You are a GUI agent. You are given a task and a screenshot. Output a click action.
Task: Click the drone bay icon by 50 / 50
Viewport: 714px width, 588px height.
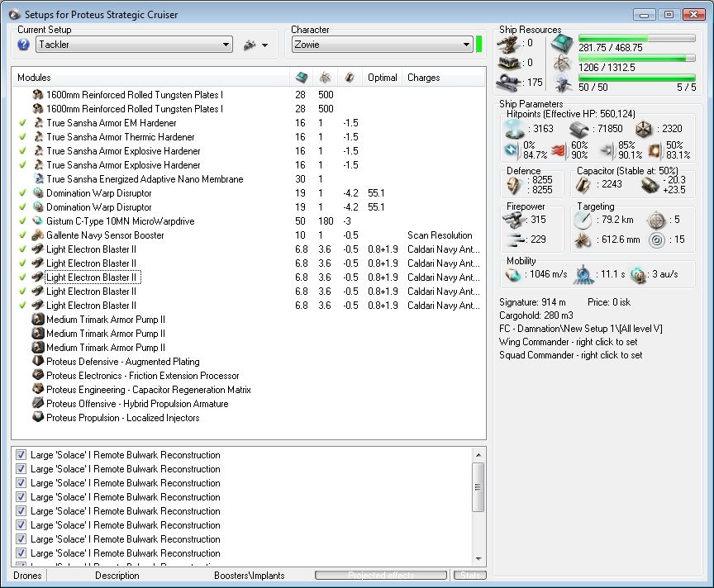pos(564,83)
